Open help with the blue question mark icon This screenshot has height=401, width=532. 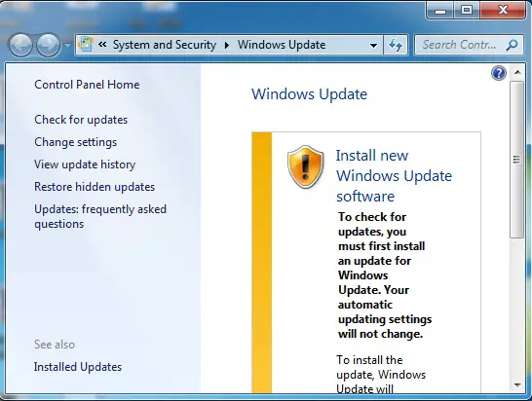point(499,73)
